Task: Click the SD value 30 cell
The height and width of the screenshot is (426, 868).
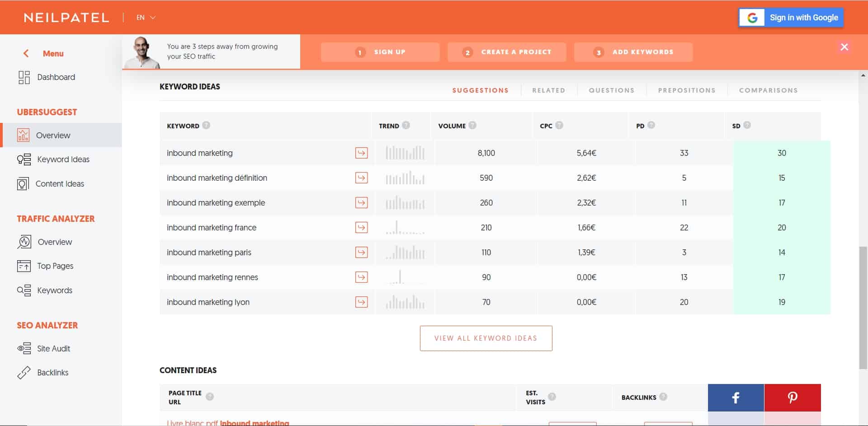Action: pyautogui.click(x=782, y=153)
